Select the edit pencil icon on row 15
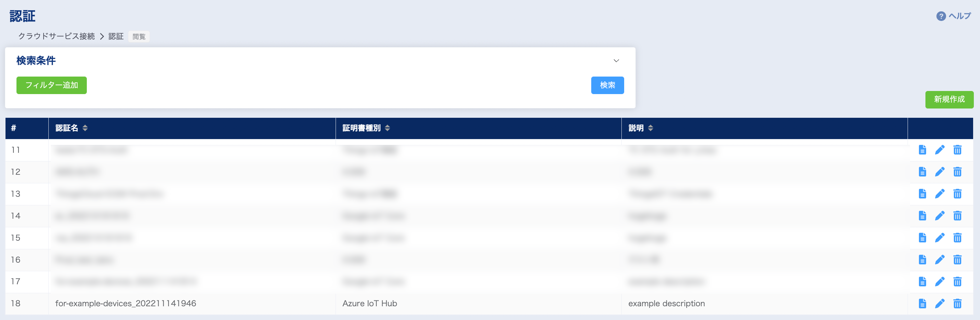Screen dimensions: 980x320 click(940, 238)
